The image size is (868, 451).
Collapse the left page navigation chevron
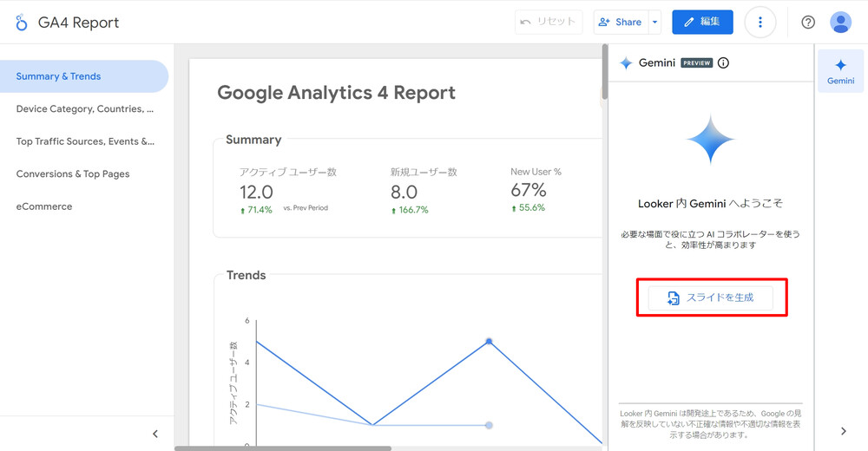pos(155,434)
